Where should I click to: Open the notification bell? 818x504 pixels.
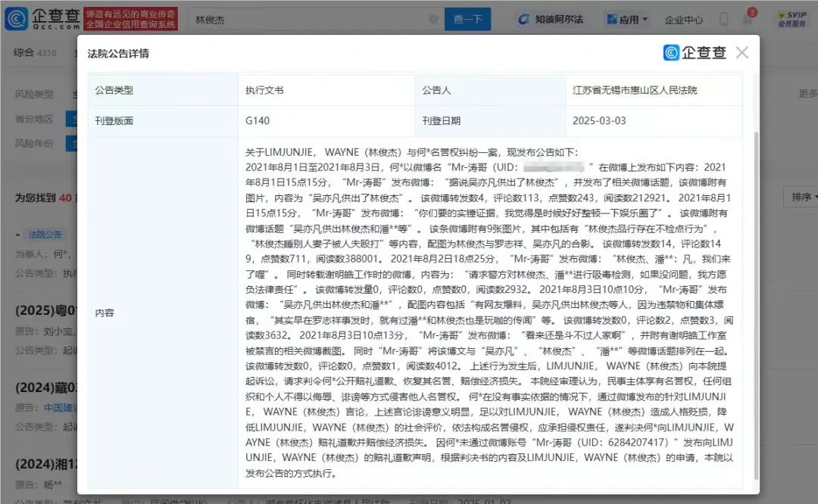tap(748, 20)
